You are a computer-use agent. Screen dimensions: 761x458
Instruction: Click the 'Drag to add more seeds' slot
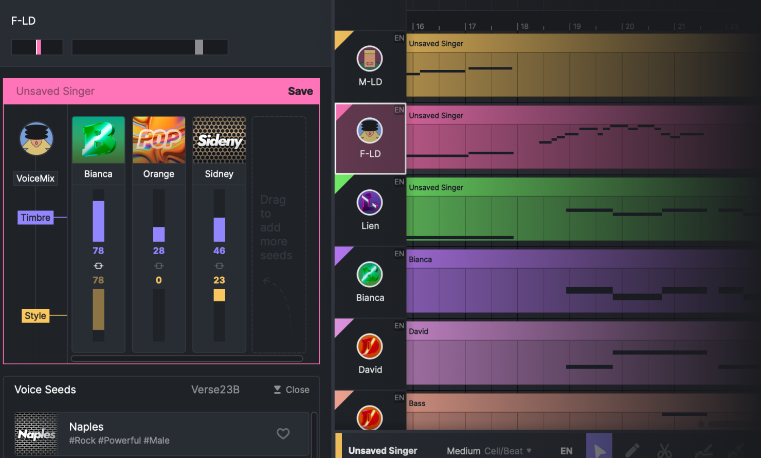pyautogui.click(x=279, y=234)
